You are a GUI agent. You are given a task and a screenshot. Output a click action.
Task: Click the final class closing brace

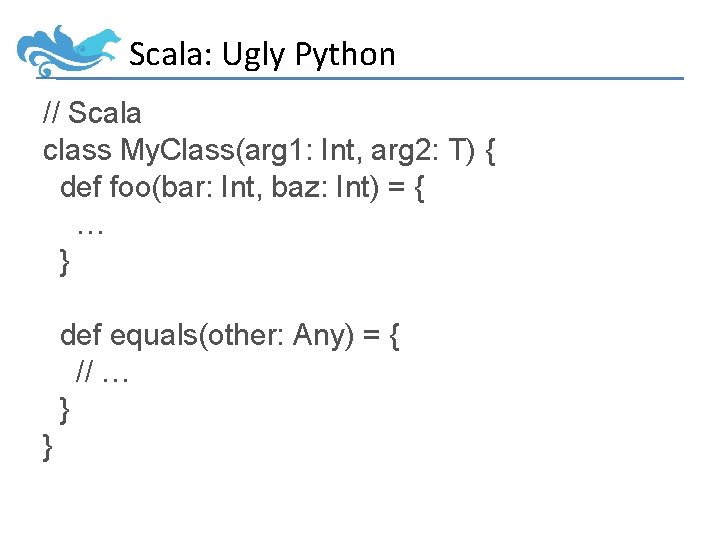tap(48, 446)
